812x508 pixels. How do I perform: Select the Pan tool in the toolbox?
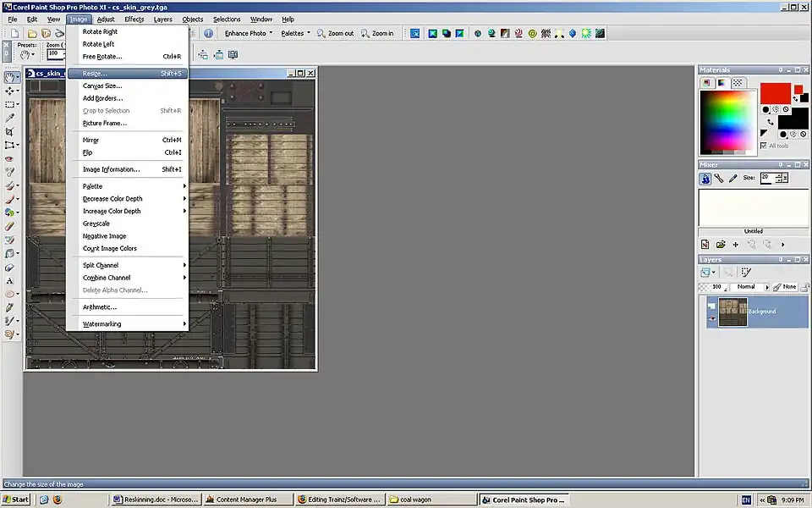[10, 77]
